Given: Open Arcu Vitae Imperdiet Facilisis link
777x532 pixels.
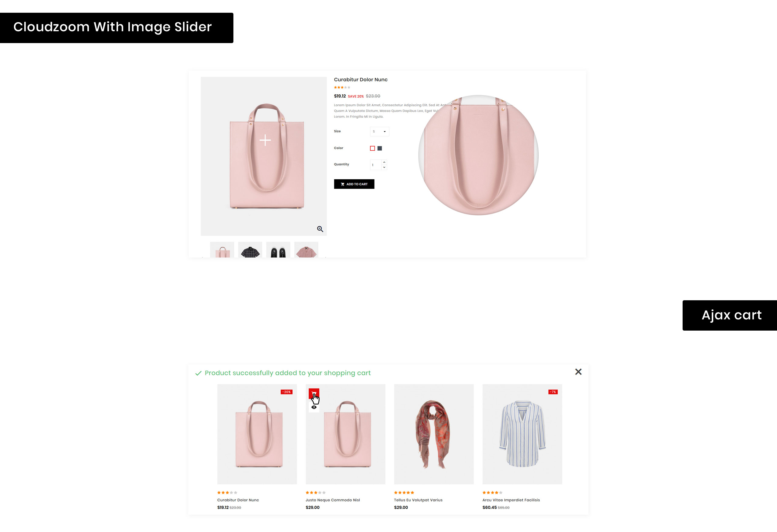Looking at the screenshot, I should [x=511, y=500].
